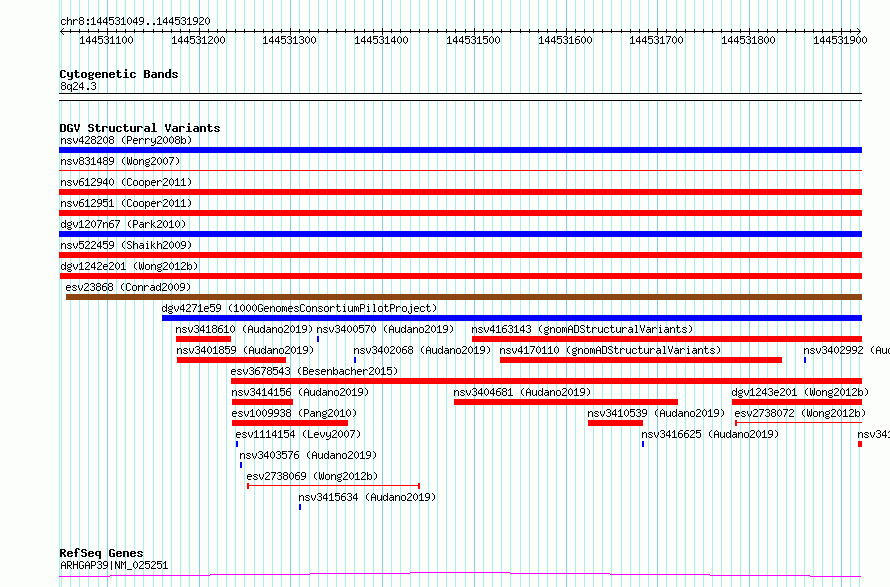Image resolution: width=890 pixels, height=587 pixels.
Task: Click the Cytogenetic Bands track title
Action: (119, 74)
